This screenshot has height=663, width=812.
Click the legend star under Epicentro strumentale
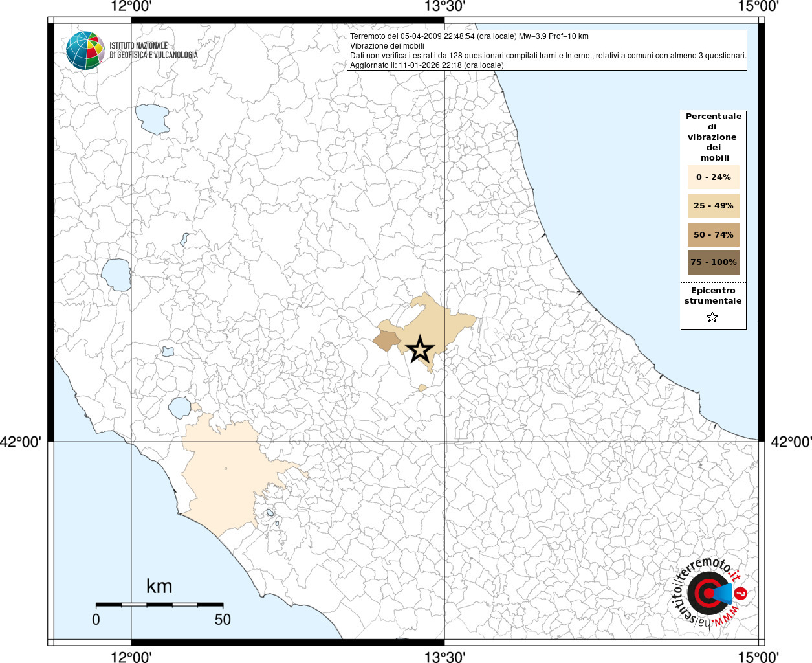[x=712, y=317]
